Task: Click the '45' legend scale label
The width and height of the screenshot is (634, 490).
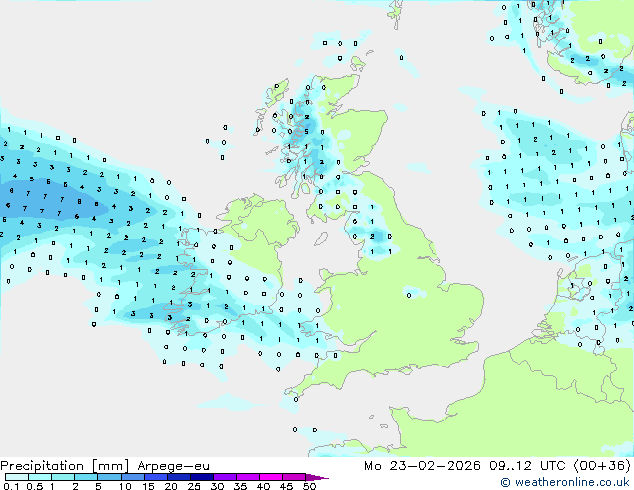Action: pyautogui.click(x=286, y=486)
